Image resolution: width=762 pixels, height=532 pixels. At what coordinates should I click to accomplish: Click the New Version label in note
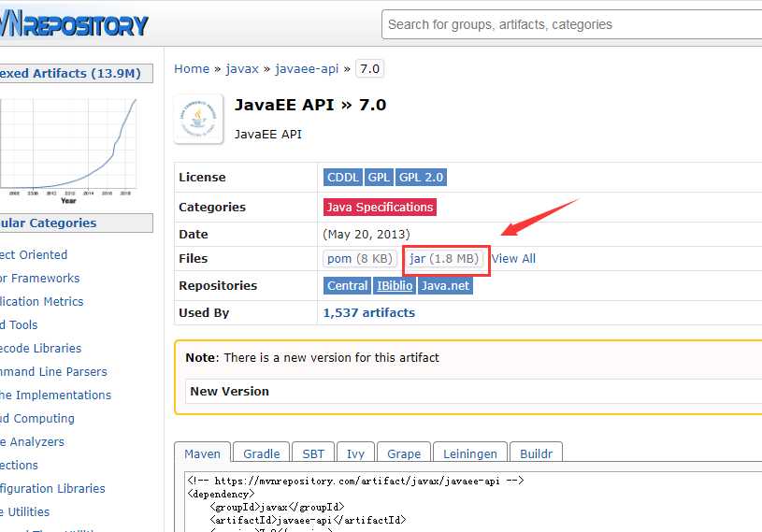[229, 391]
